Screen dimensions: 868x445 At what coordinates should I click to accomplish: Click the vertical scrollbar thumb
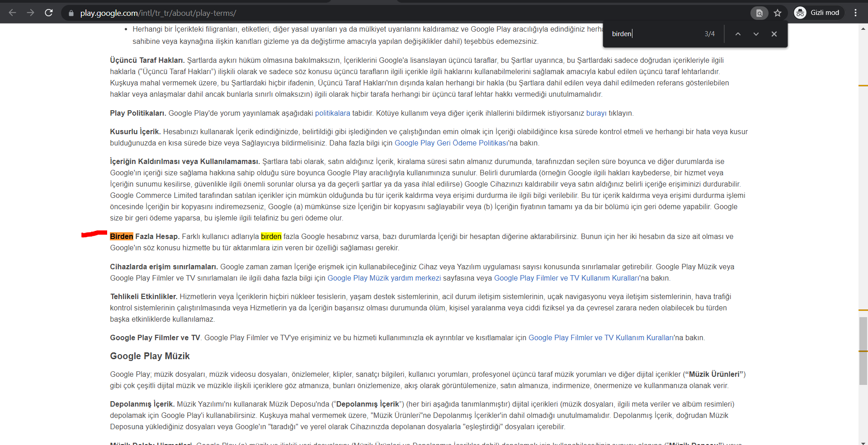(x=863, y=351)
